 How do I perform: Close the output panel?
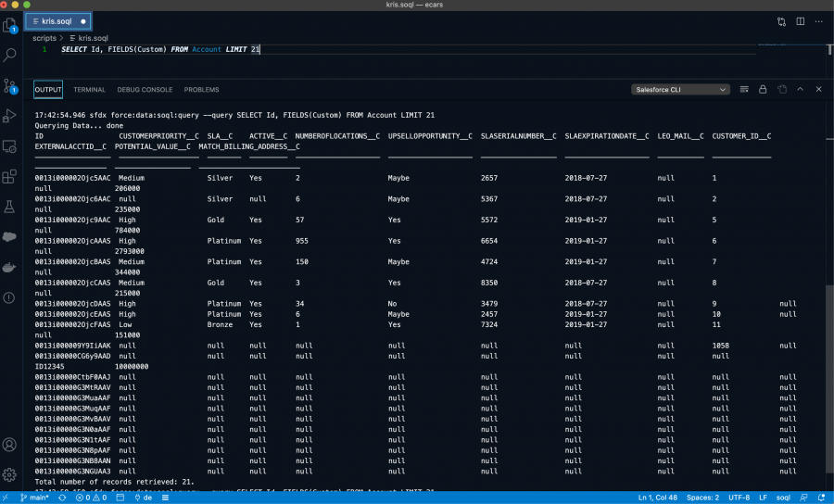818,89
